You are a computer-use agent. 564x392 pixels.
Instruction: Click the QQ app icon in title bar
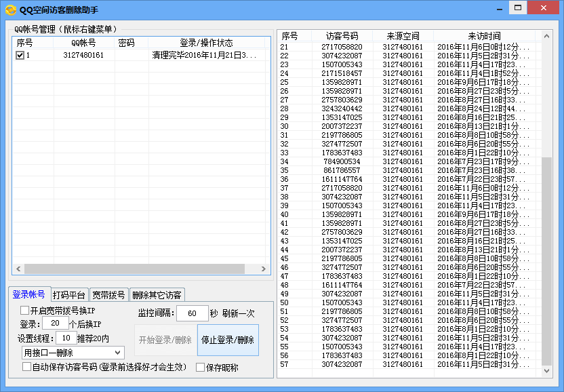[x=11, y=9]
